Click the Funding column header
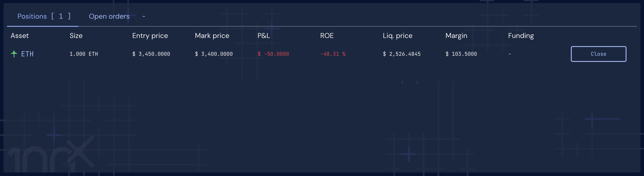 [x=521, y=36]
